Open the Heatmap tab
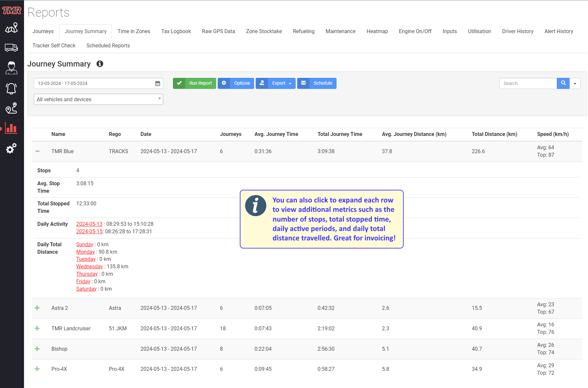588x388 pixels. coord(377,31)
